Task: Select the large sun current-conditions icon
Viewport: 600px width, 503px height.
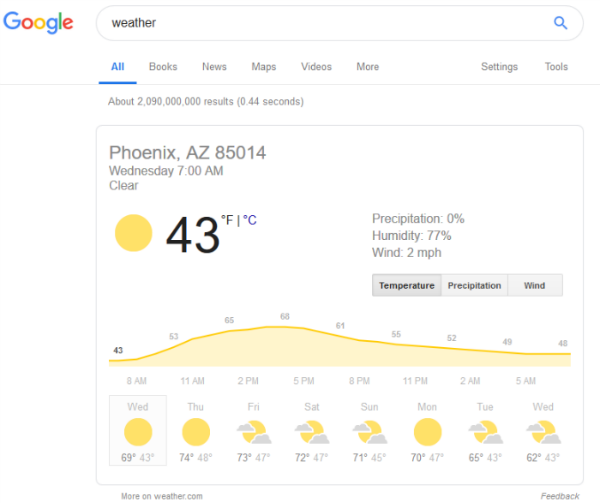Action: (x=134, y=233)
